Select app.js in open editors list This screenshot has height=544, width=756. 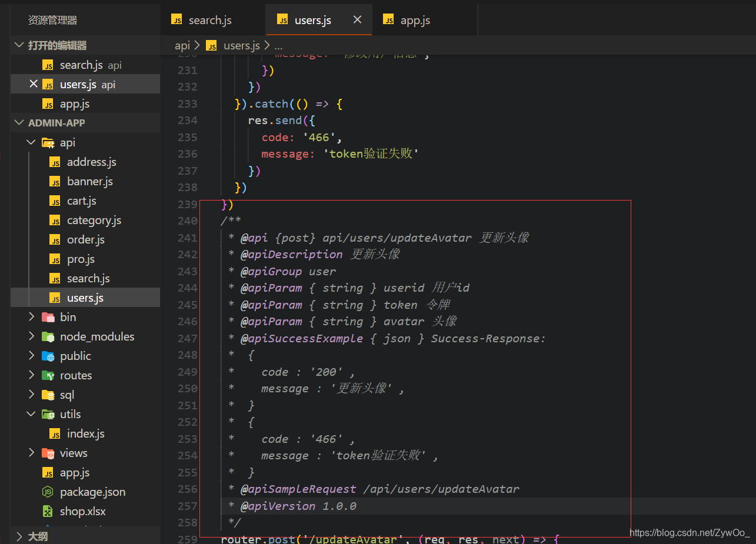pos(85,104)
